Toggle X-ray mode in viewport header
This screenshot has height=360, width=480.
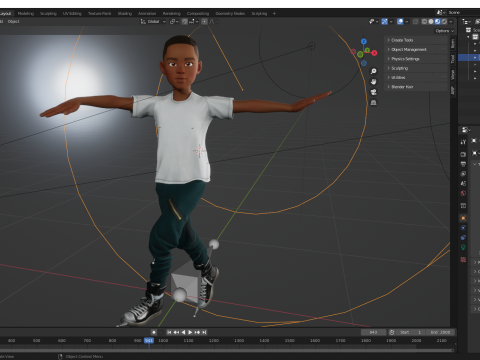coord(416,21)
